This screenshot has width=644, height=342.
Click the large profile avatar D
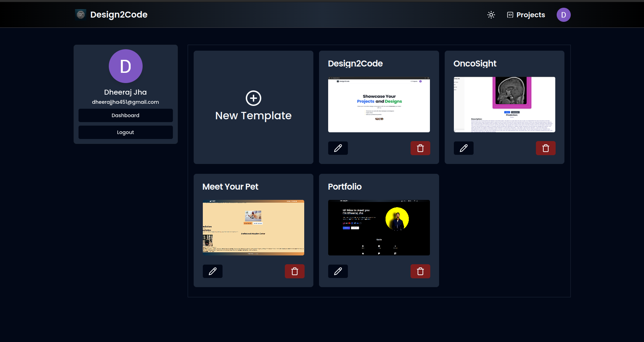pyautogui.click(x=126, y=66)
